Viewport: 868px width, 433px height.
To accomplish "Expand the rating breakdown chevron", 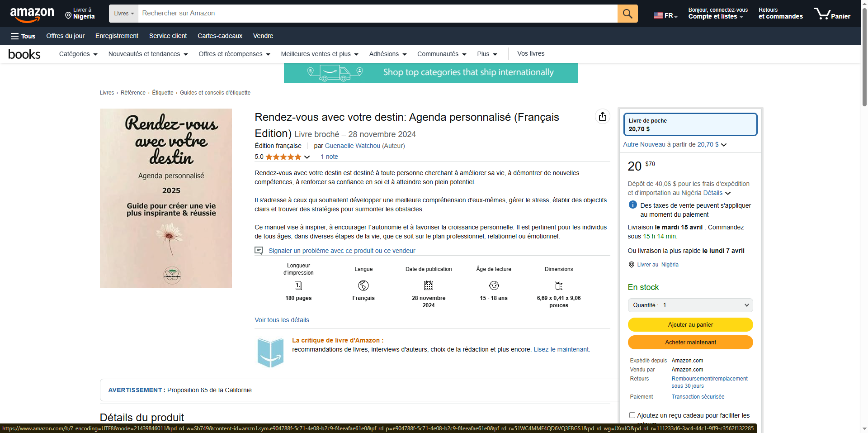I will 307,157.
